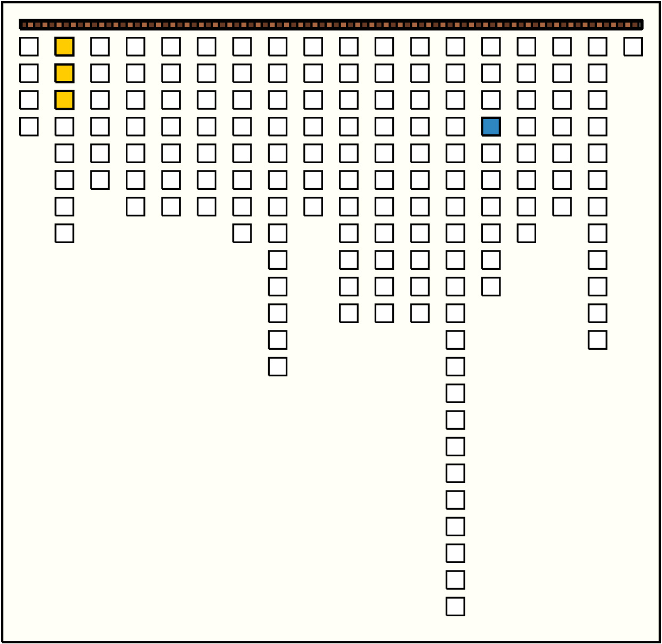Select the middle yellow square
662x644 pixels.
[x=64, y=74]
